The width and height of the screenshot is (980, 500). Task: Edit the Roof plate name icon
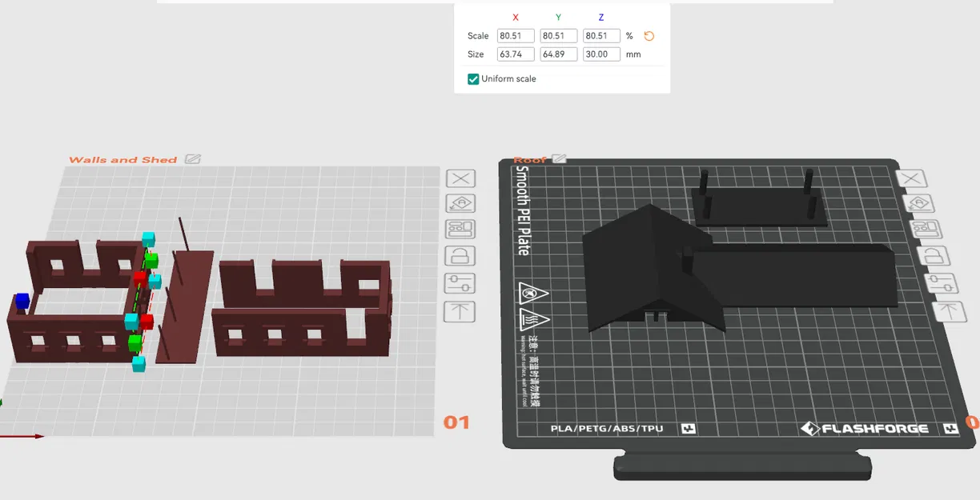click(559, 159)
